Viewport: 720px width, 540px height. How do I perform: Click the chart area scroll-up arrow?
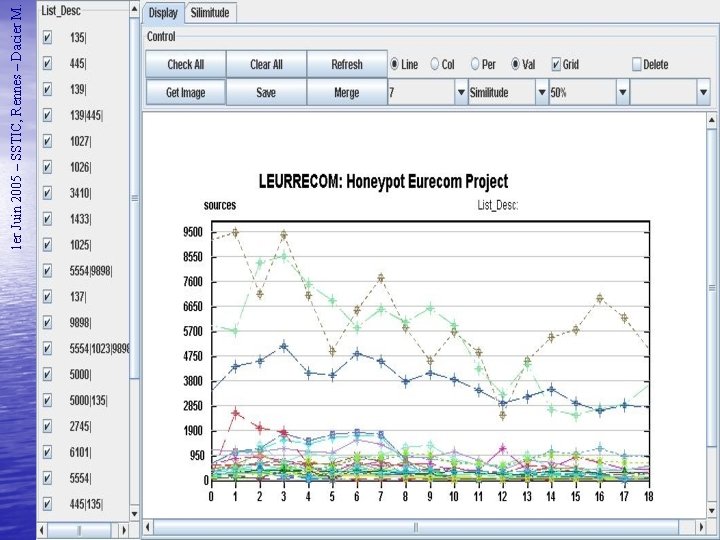711,120
